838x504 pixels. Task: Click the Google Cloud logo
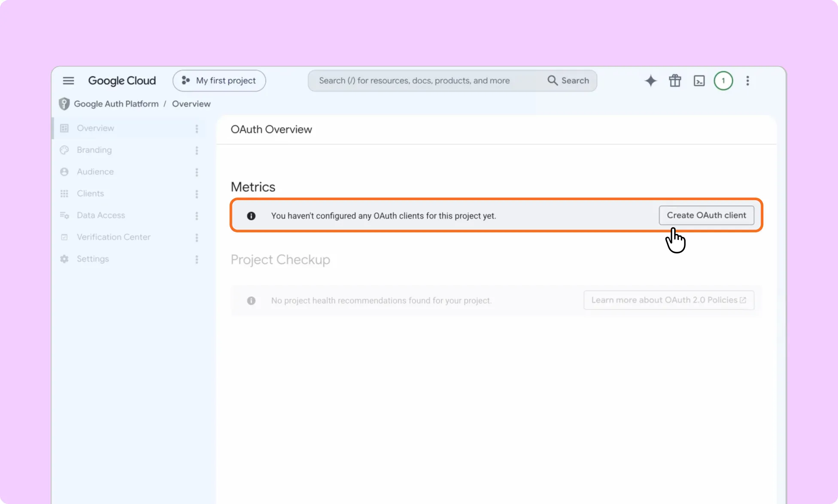click(122, 81)
